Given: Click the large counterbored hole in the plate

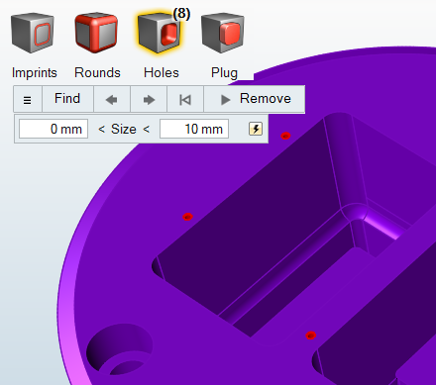Looking at the screenshot, I should point(119,350).
